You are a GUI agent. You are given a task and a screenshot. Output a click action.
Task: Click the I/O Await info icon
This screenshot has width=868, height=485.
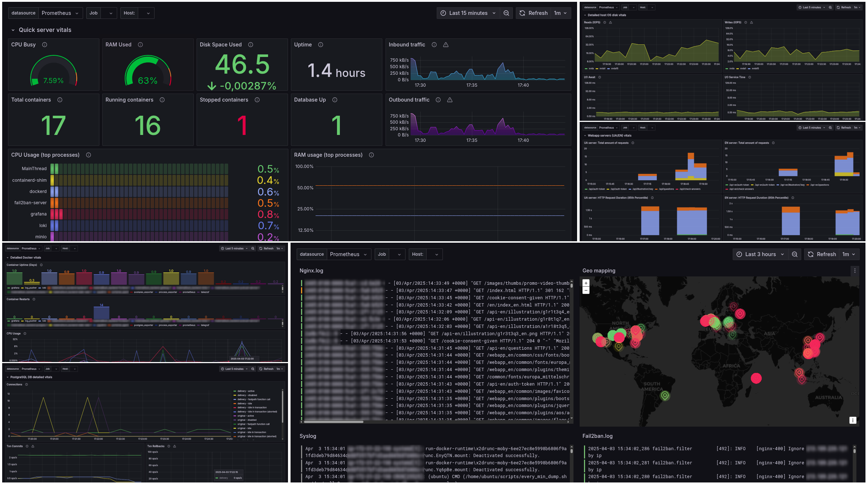600,77
